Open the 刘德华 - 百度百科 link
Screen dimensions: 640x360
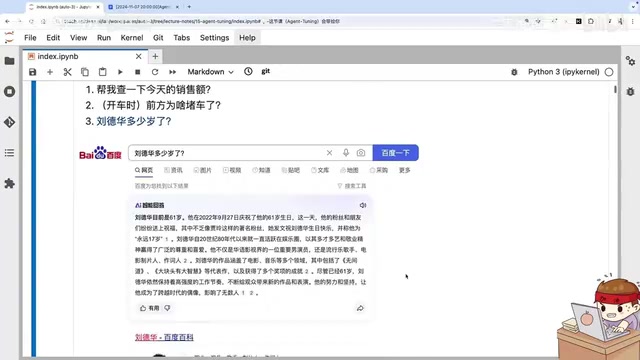164,337
